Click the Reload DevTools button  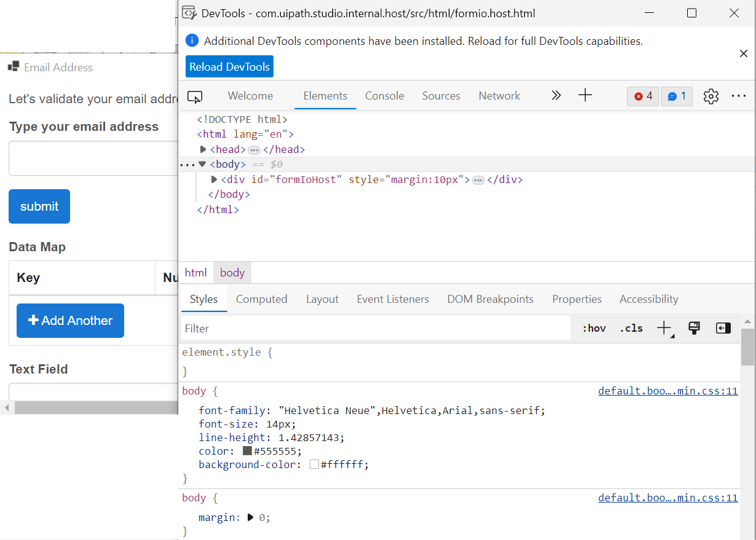(229, 67)
